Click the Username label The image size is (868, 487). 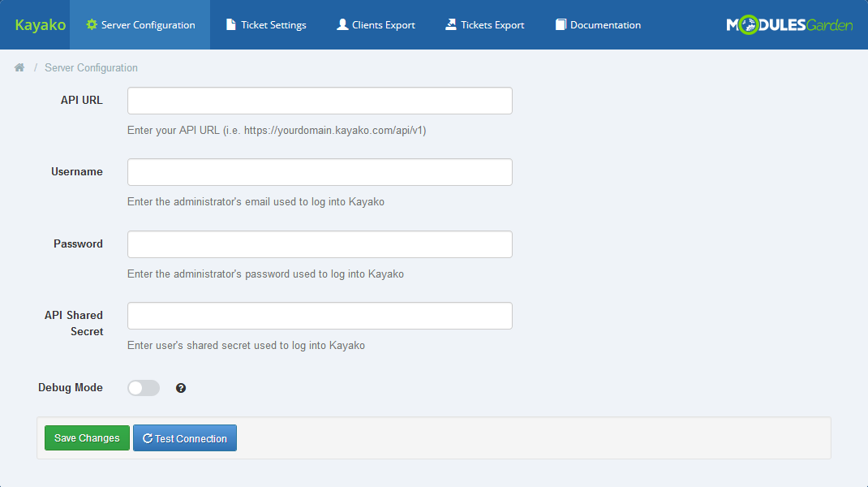[77, 172]
